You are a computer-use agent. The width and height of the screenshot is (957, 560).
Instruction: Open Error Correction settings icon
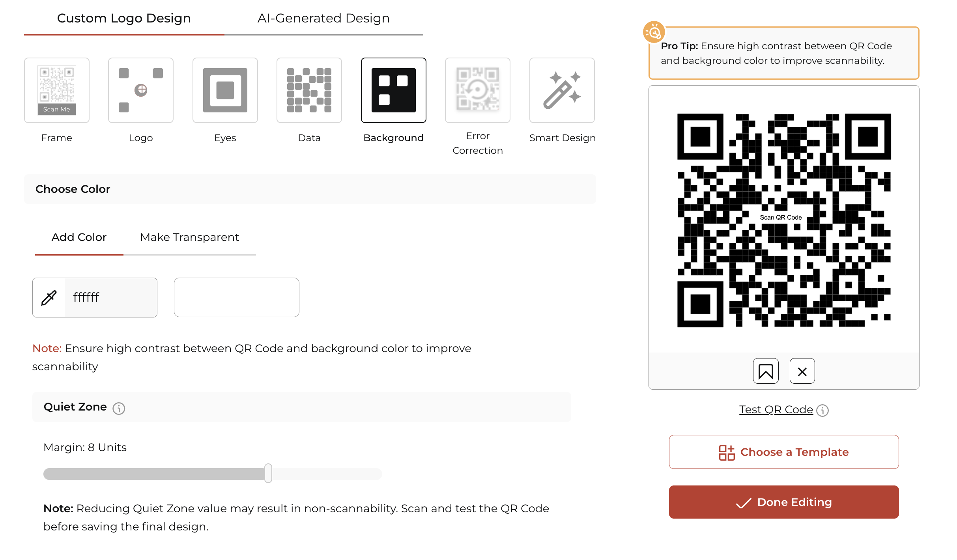point(478,90)
